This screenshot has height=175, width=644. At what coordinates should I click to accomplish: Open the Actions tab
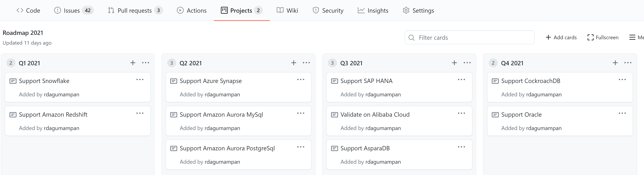pyautogui.click(x=192, y=11)
